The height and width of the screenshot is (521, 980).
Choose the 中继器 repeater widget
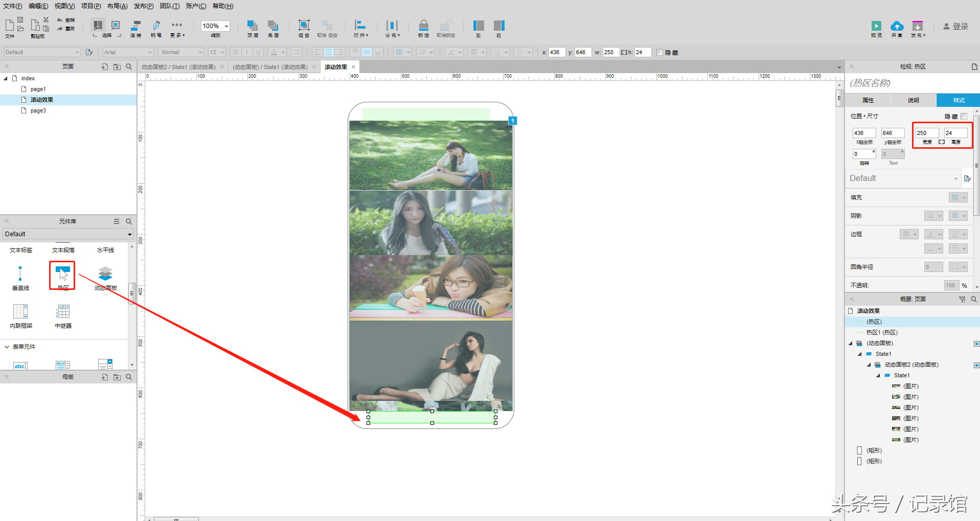click(63, 315)
